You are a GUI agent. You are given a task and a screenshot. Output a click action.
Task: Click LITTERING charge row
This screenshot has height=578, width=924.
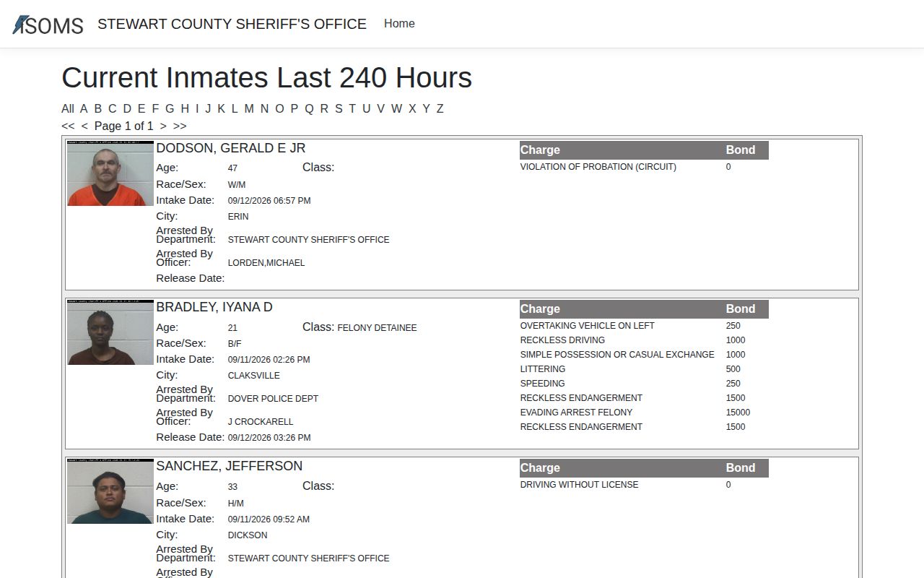543,369
